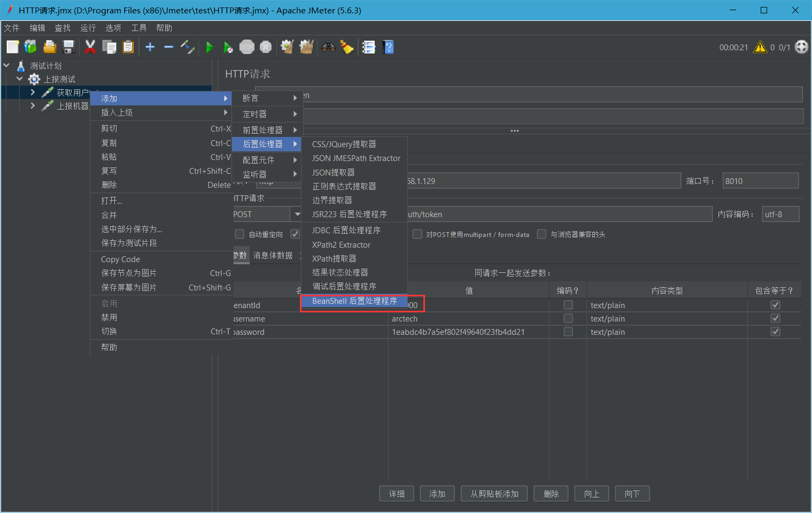
Task: Click the Cut scissors icon
Action: point(90,47)
